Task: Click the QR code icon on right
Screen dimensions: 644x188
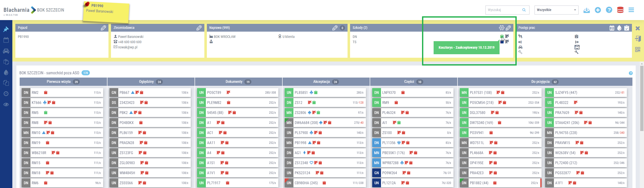Action: (x=637, y=49)
